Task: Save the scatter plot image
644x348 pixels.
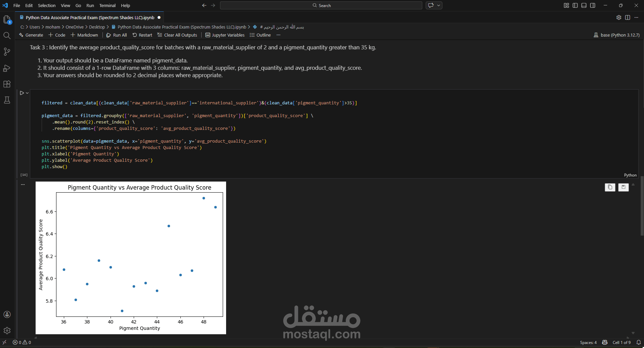Action: tap(623, 187)
